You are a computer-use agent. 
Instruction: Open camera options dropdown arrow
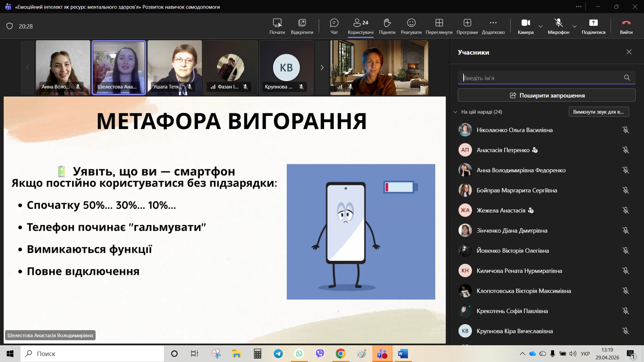click(x=541, y=26)
